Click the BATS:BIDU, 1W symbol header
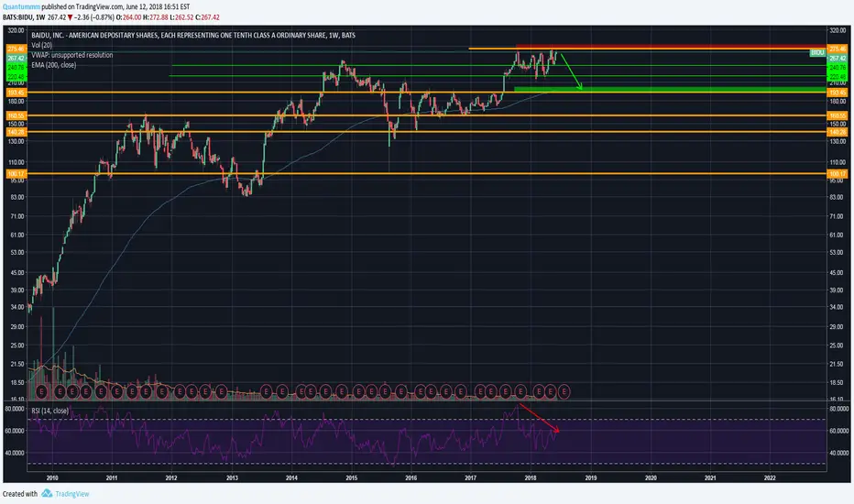The image size is (854, 504). [x=24, y=17]
